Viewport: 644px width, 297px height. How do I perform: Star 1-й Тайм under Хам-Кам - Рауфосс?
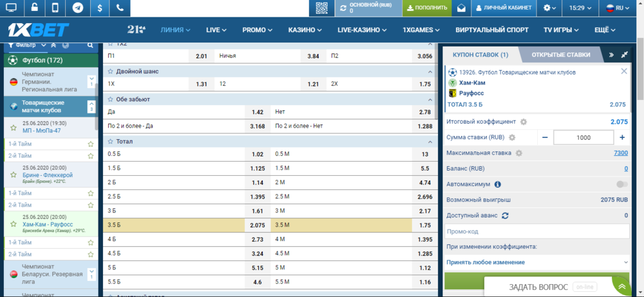tap(90, 242)
